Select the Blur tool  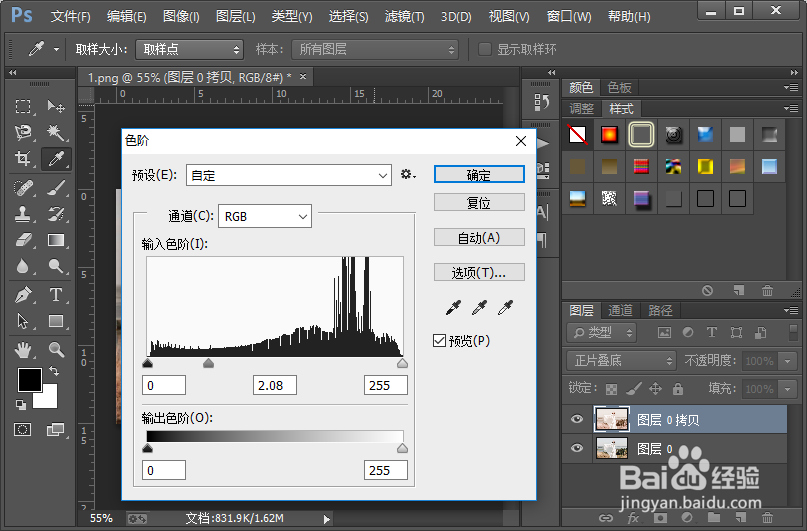(x=23, y=266)
